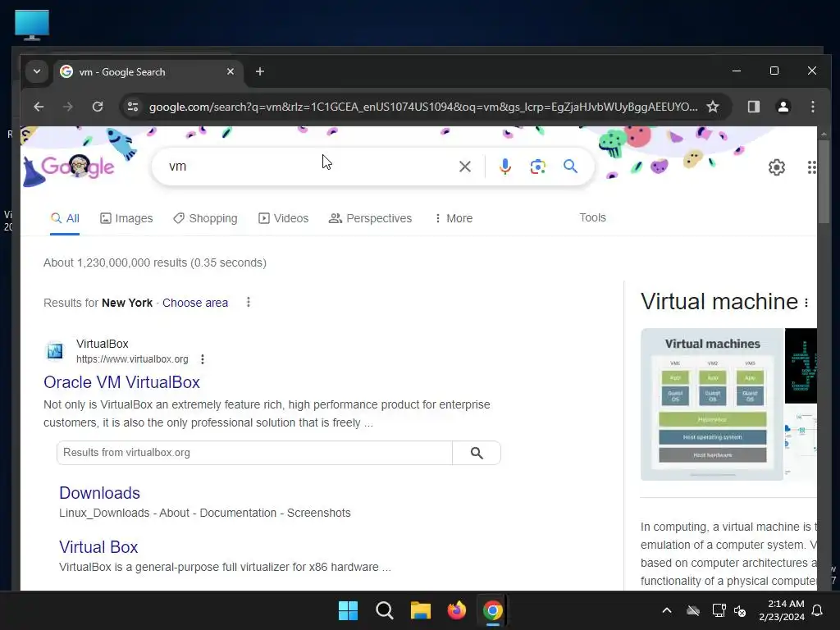Open Chrome three-dot menu
The height and width of the screenshot is (630, 840).
pyautogui.click(x=813, y=107)
